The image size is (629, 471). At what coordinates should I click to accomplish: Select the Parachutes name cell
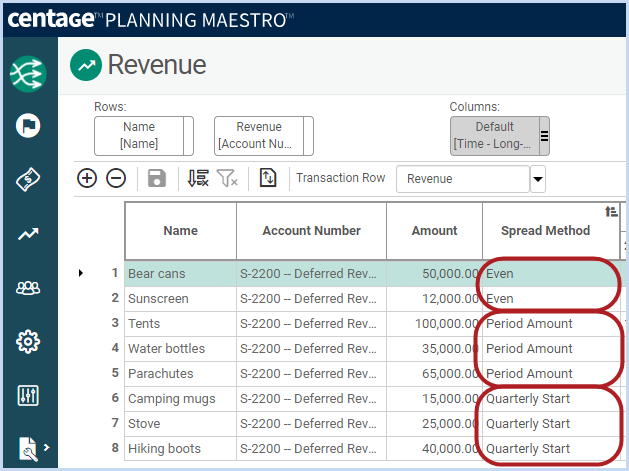tap(181, 374)
